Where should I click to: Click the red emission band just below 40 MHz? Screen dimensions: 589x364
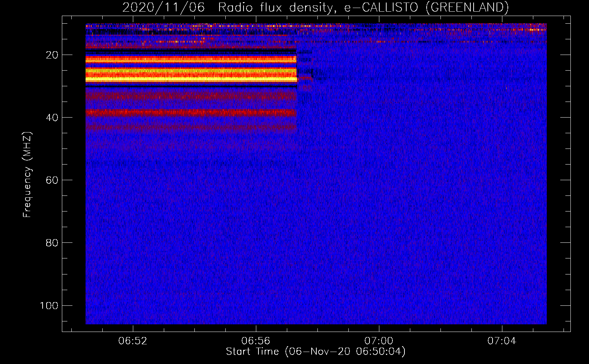[191, 112]
